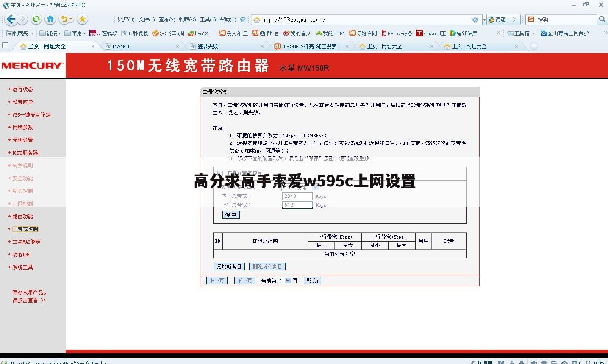This screenshot has width=608, height=364.
Task: Open the 12种食物 bookmark
Action: click(135, 33)
